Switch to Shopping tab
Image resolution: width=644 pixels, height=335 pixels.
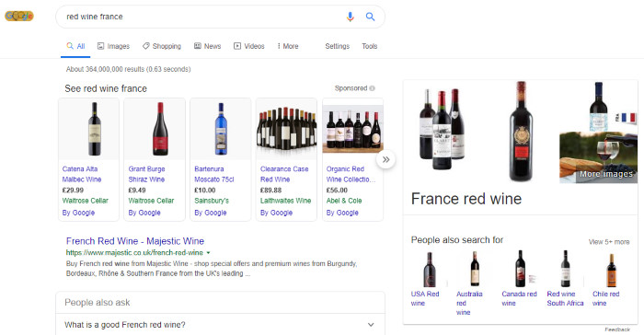click(x=161, y=46)
